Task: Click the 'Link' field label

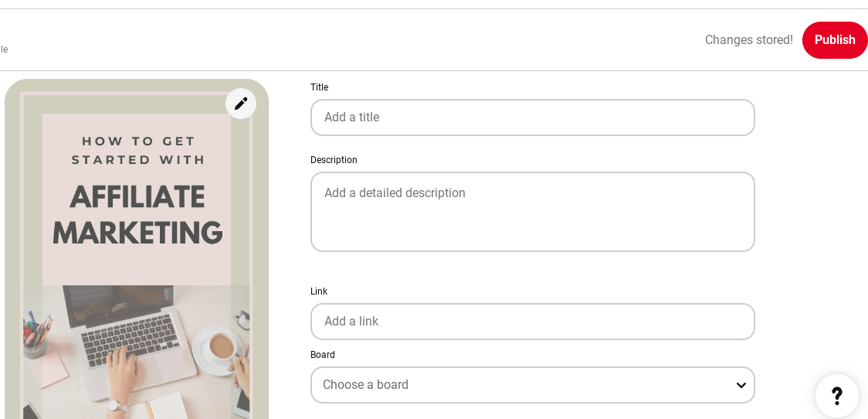Action: click(x=319, y=291)
